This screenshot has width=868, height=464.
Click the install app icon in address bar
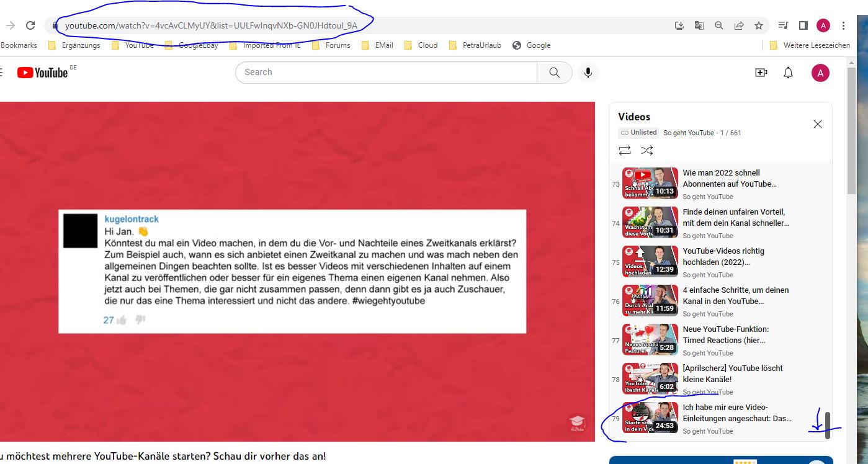679,25
